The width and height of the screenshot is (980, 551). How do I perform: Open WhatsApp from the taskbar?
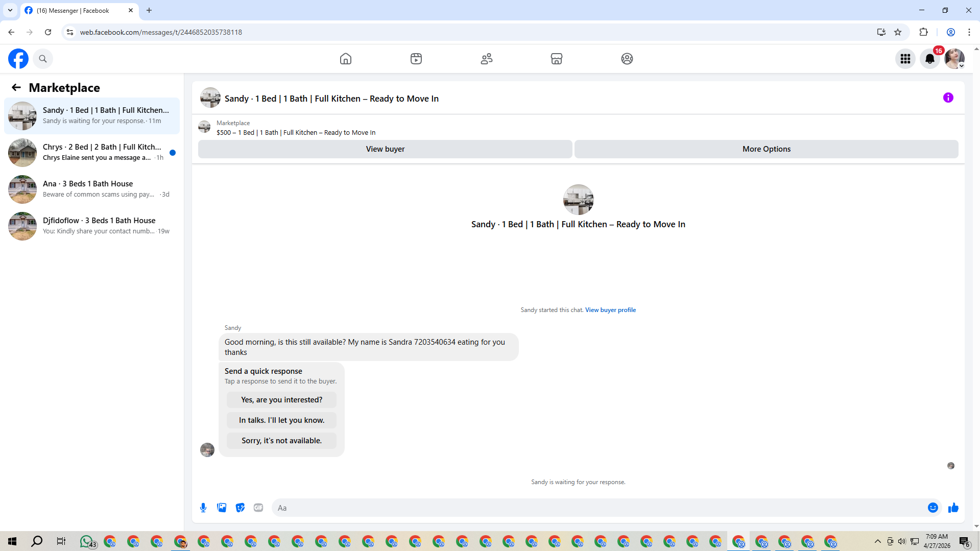click(x=87, y=541)
